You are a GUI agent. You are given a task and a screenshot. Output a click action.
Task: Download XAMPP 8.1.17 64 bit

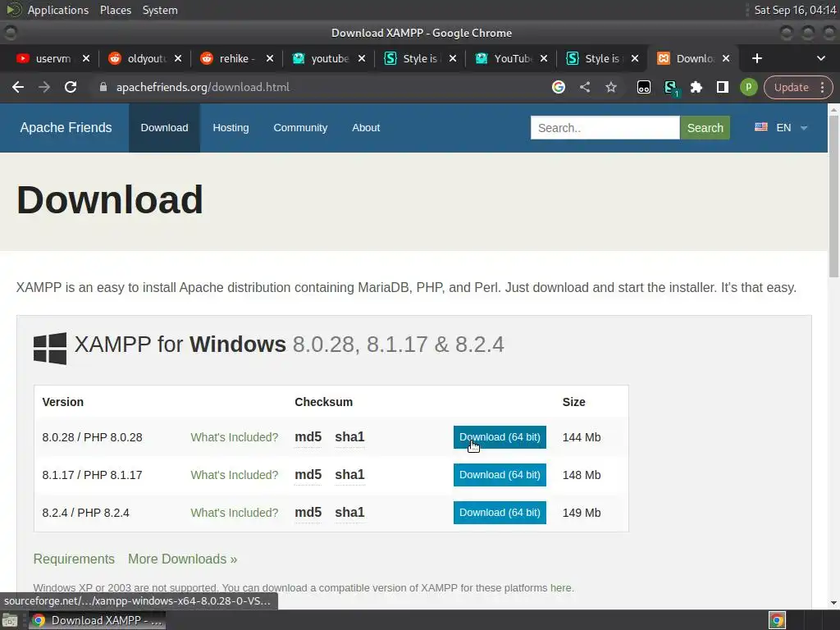500,475
